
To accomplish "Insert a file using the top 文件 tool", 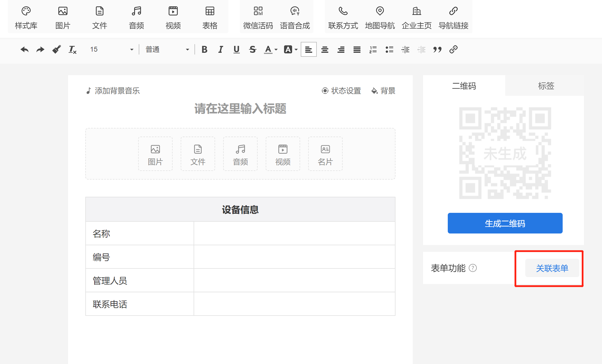I will [x=100, y=18].
